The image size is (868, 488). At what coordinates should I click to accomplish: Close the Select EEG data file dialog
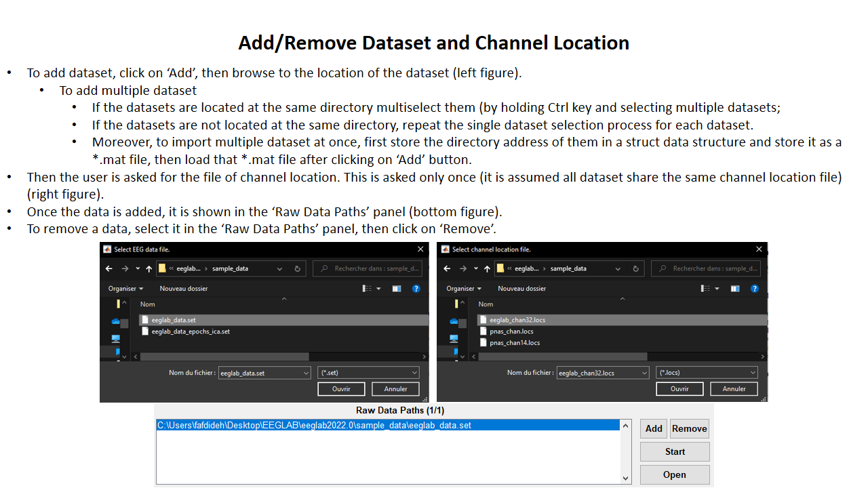point(420,249)
